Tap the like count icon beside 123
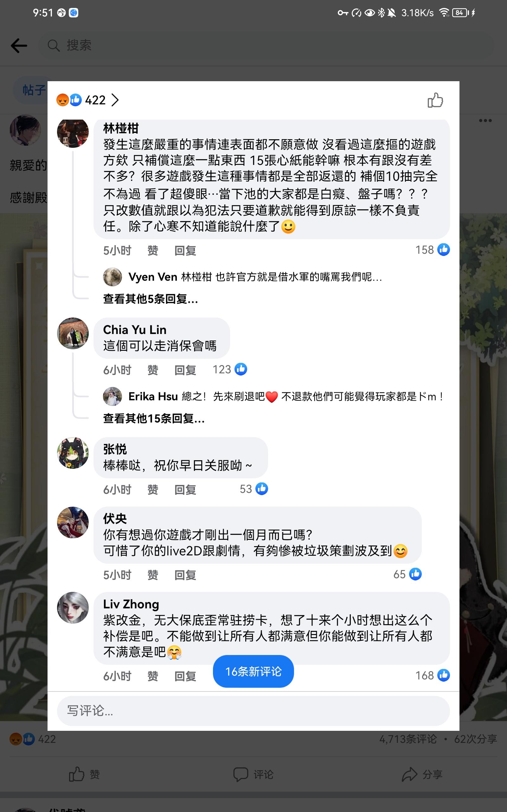 [241, 369]
